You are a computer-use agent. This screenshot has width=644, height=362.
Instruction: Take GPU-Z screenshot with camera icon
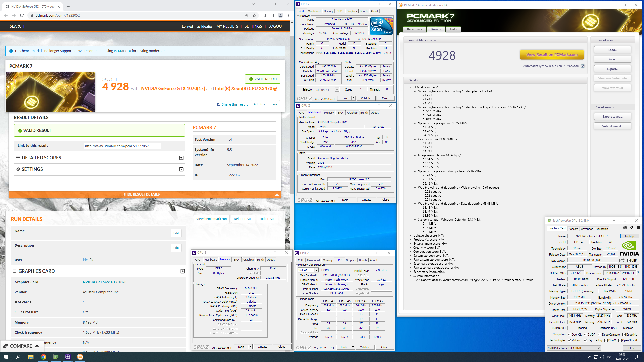point(625,228)
